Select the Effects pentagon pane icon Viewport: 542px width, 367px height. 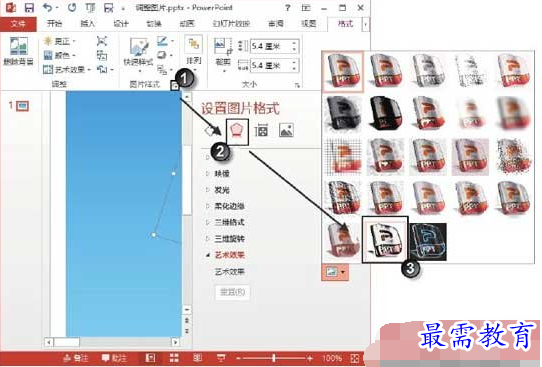(x=237, y=131)
